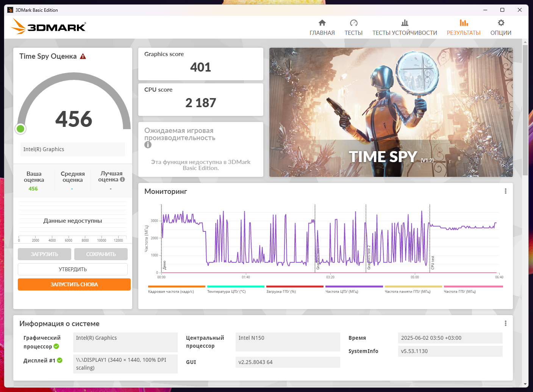Click the ЗАГРУЗИТЬ button

[44, 254]
